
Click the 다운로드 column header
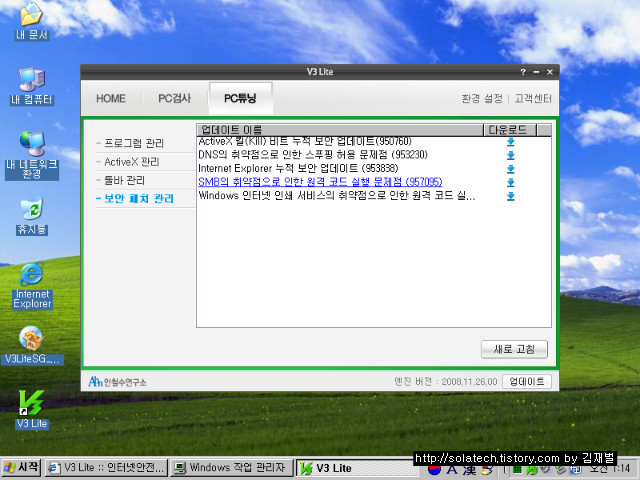coord(510,130)
